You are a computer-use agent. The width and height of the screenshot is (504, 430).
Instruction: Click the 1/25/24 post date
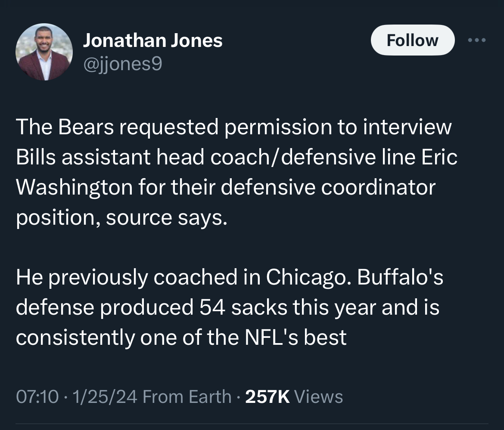105,396
